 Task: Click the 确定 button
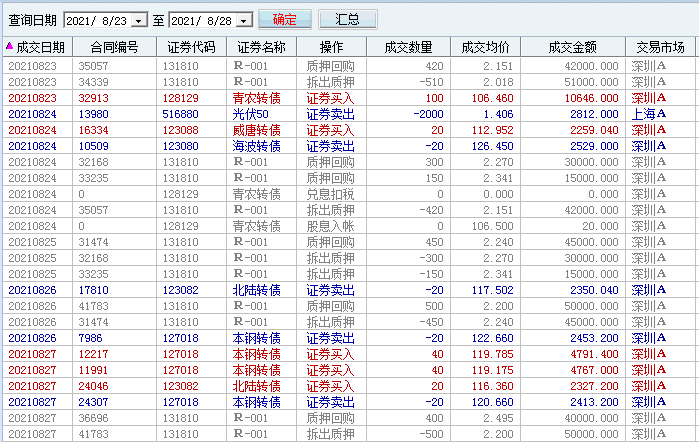(284, 20)
